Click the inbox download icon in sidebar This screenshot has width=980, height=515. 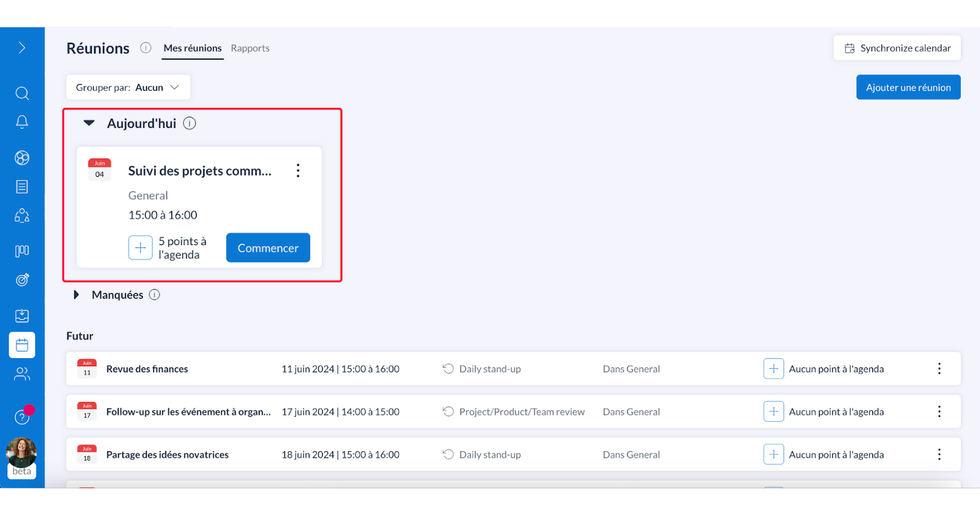(22, 316)
